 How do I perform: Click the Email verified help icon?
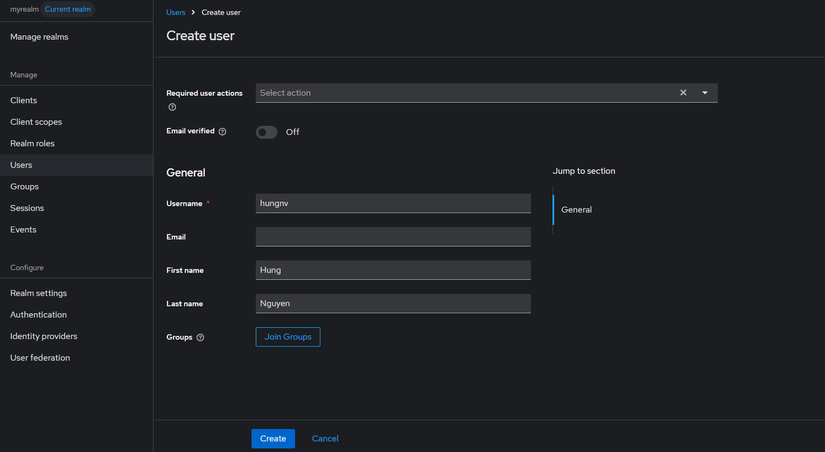[222, 132]
